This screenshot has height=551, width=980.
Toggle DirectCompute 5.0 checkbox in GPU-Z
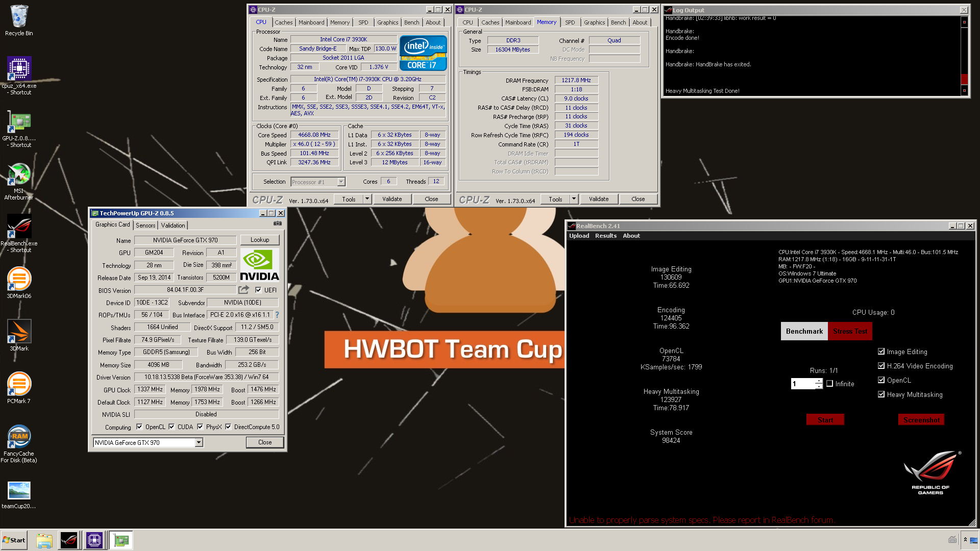coord(228,427)
